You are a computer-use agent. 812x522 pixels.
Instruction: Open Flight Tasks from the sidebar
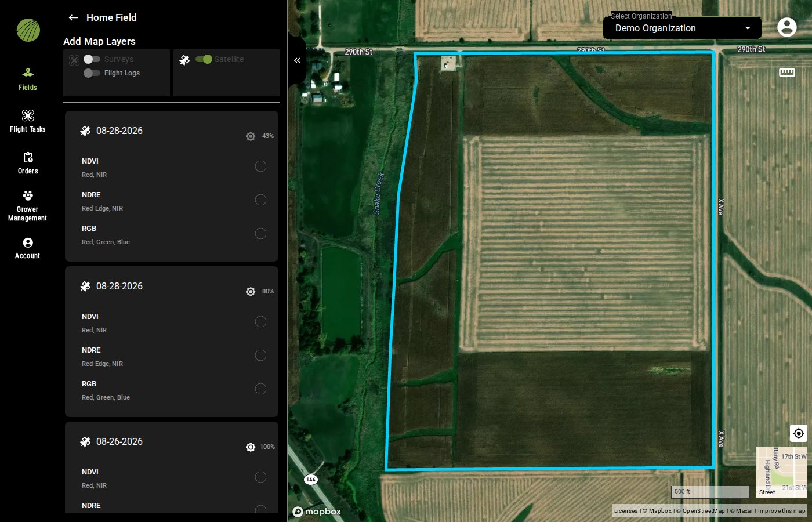click(27, 121)
